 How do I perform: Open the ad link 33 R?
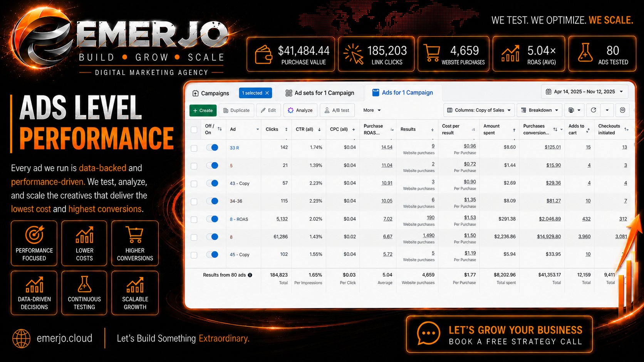[x=234, y=148]
